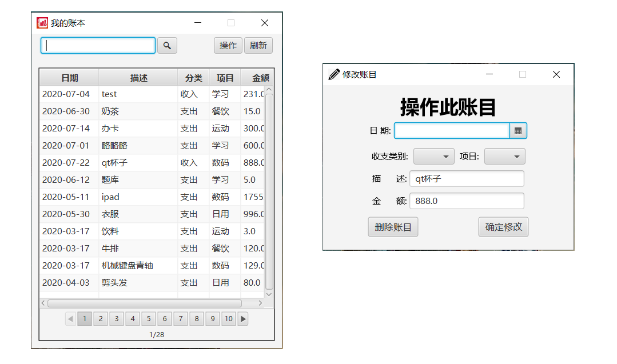Click the magnifier search button
The width and height of the screenshot is (617, 364).
coord(167,46)
